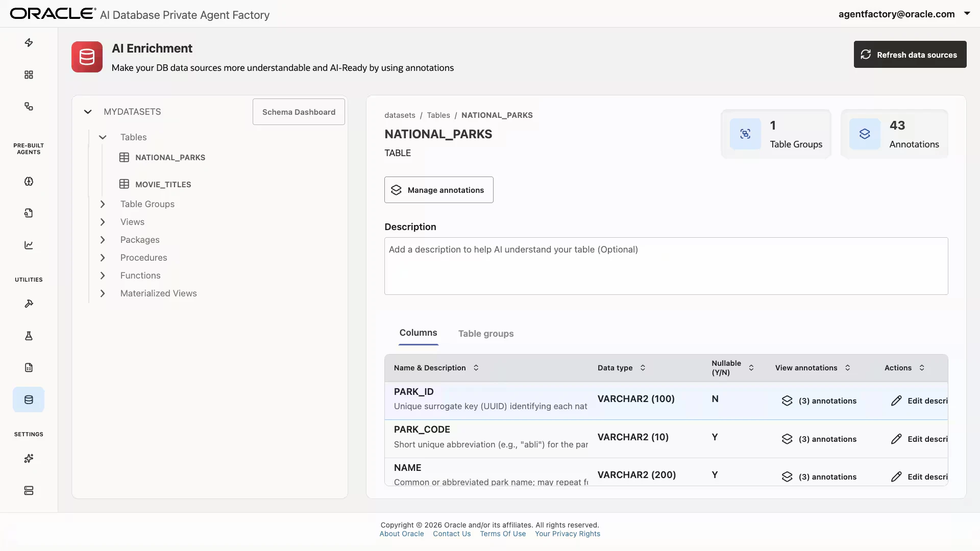
Task: Sort by the View annotations column
Action: (x=847, y=368)
